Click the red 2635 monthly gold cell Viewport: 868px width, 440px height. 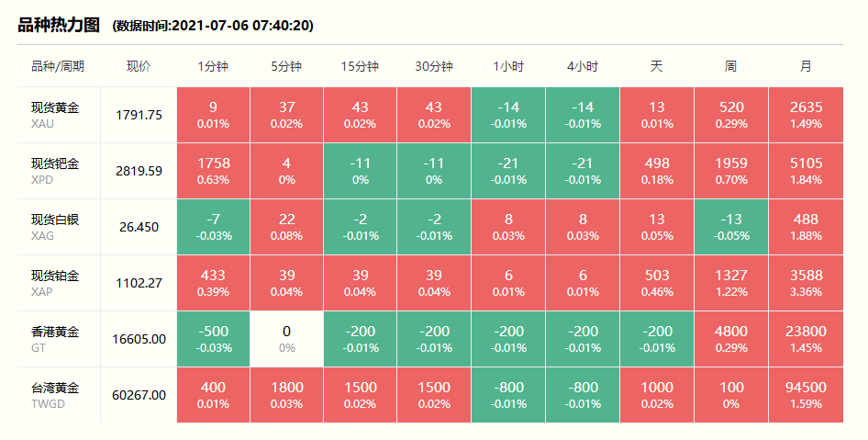pos(806,115)
